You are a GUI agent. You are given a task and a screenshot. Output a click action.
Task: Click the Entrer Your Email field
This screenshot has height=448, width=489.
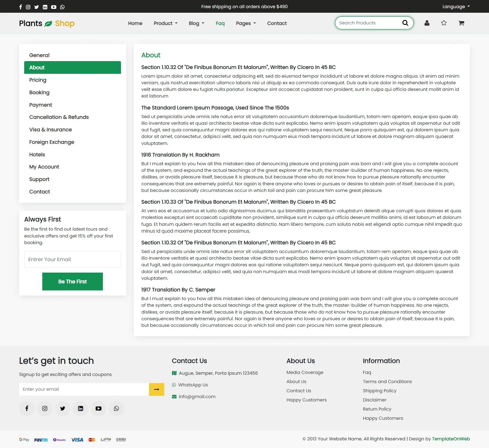pos(72,259)
